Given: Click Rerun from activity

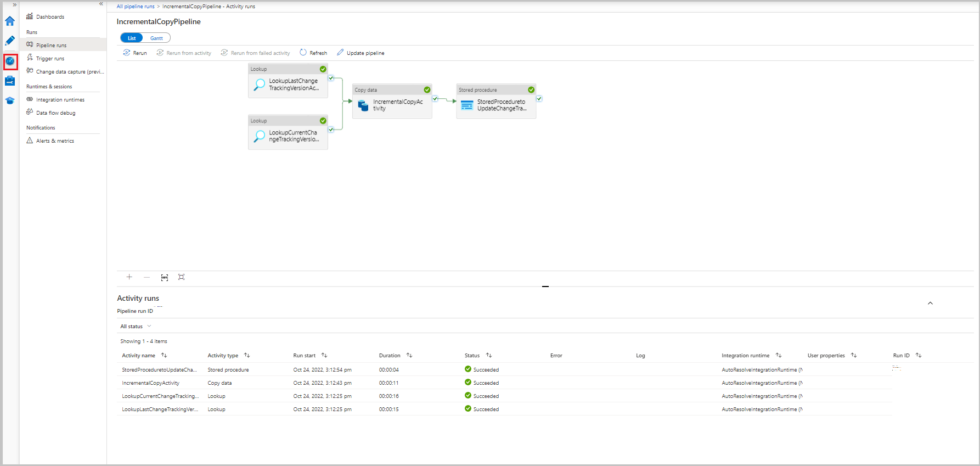Looking at the screenshot, I should (184, 53).
